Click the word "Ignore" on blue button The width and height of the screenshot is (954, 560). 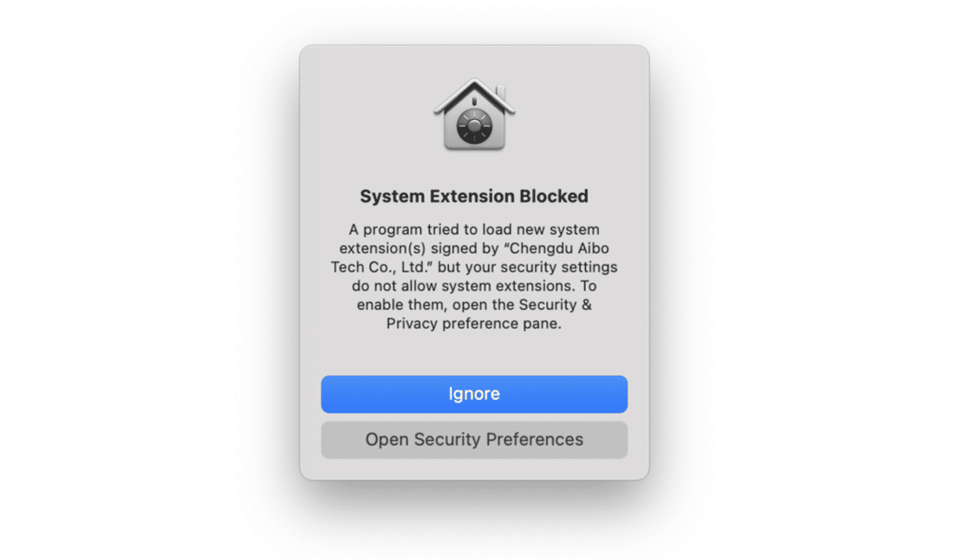point(474,394)
